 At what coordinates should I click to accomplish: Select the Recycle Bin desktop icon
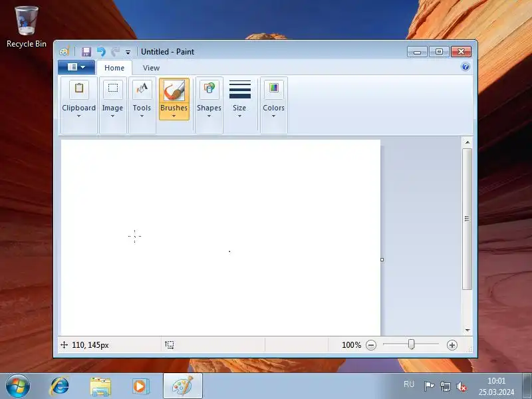point(27,27)
